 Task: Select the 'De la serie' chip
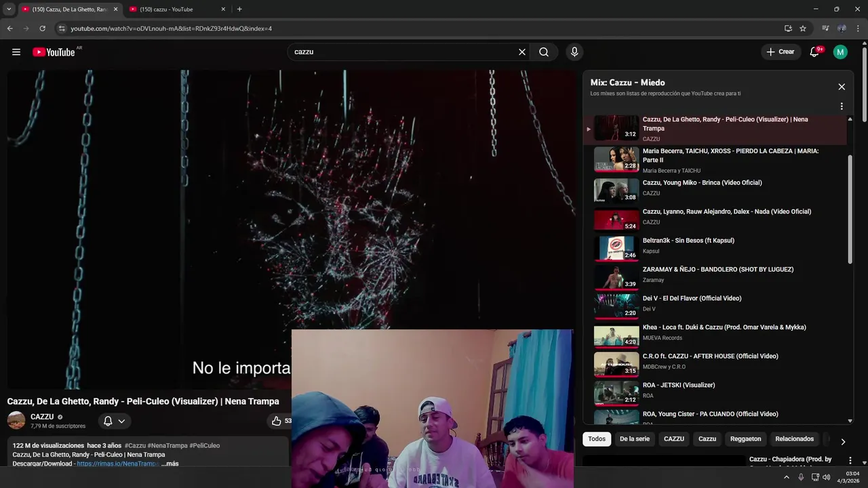click(635, 439)
